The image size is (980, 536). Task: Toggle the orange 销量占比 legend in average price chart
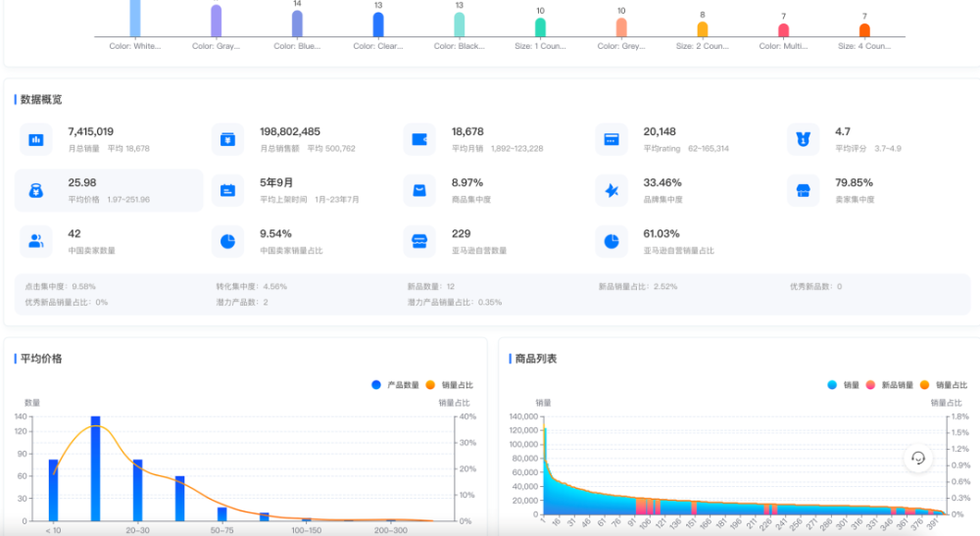click(450, 385)
